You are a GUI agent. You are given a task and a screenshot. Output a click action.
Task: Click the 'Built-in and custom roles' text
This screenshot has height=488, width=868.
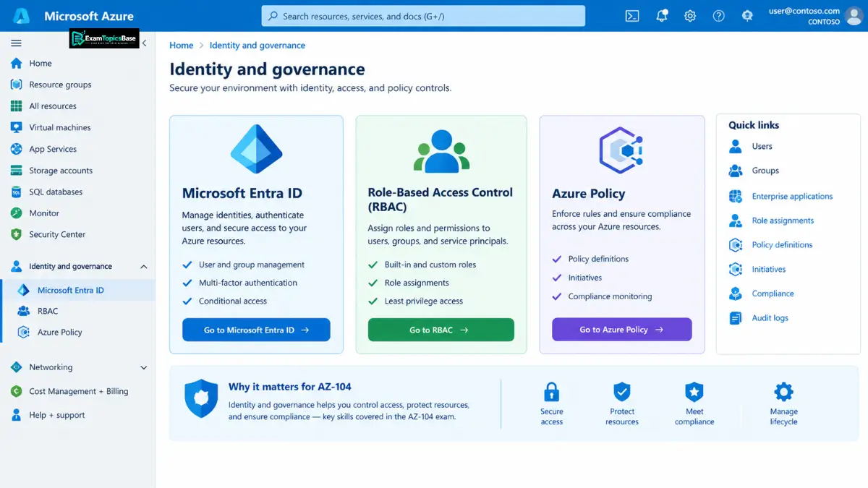click(430, 265)
